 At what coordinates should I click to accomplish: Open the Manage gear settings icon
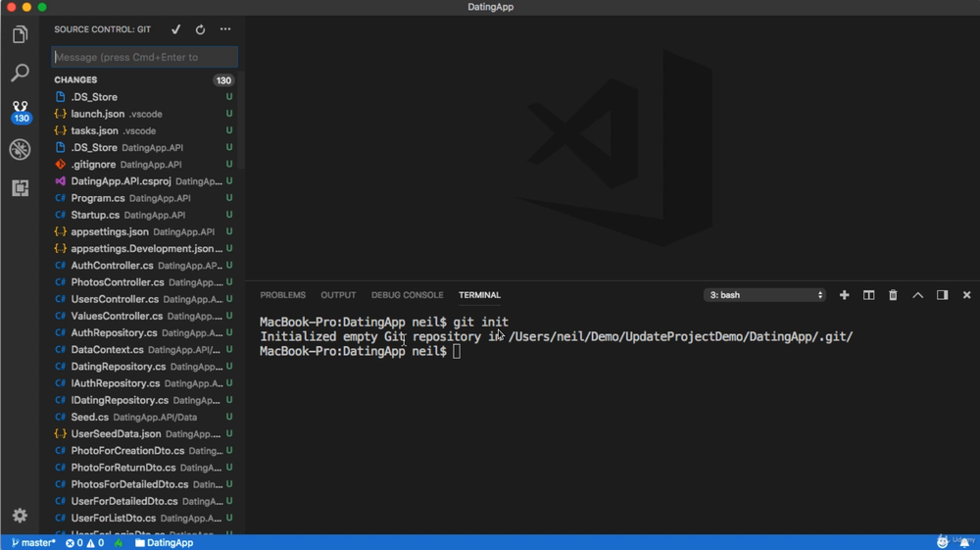[20, 515]
